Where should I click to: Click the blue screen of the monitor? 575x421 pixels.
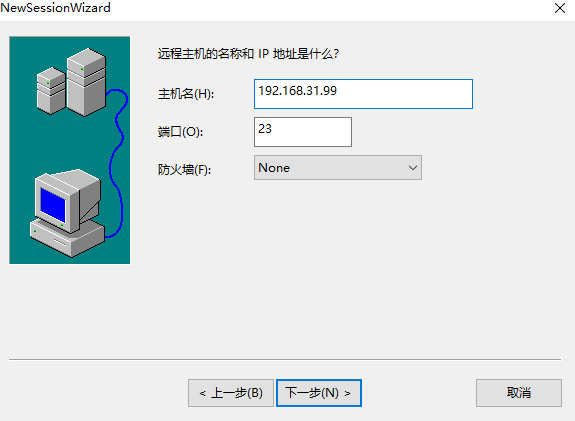click(53, 205)
